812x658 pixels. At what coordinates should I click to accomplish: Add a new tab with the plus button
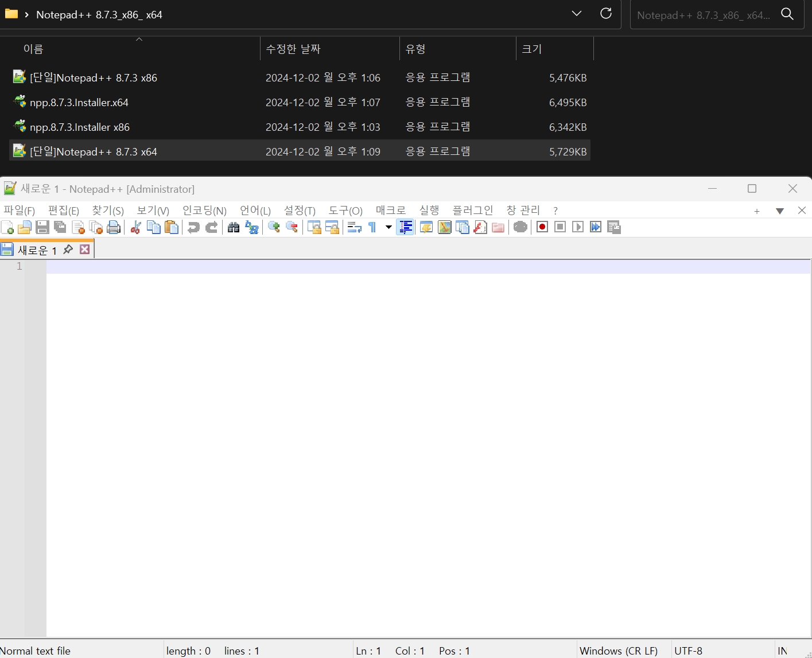coord(757,211)
